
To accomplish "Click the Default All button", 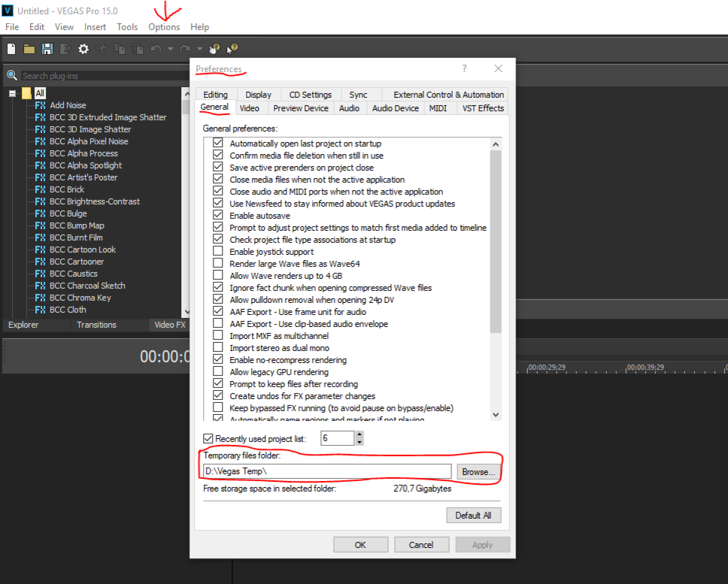I will (474, 516).
